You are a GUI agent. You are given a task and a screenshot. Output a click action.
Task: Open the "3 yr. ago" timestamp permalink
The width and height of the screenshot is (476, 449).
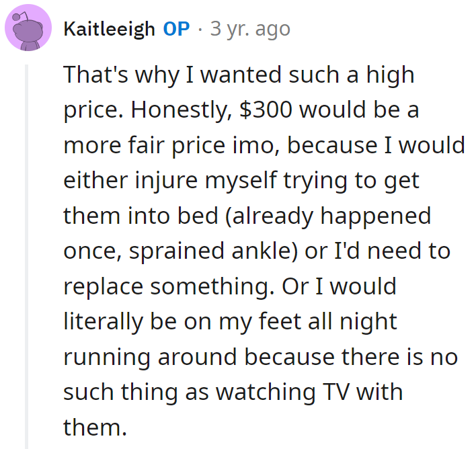click(x=250, y=30)
